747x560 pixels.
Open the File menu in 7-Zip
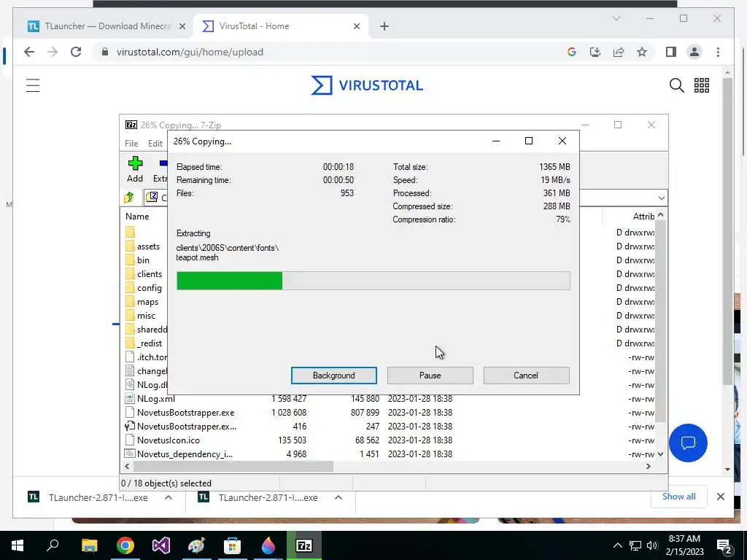pos(131,144)
